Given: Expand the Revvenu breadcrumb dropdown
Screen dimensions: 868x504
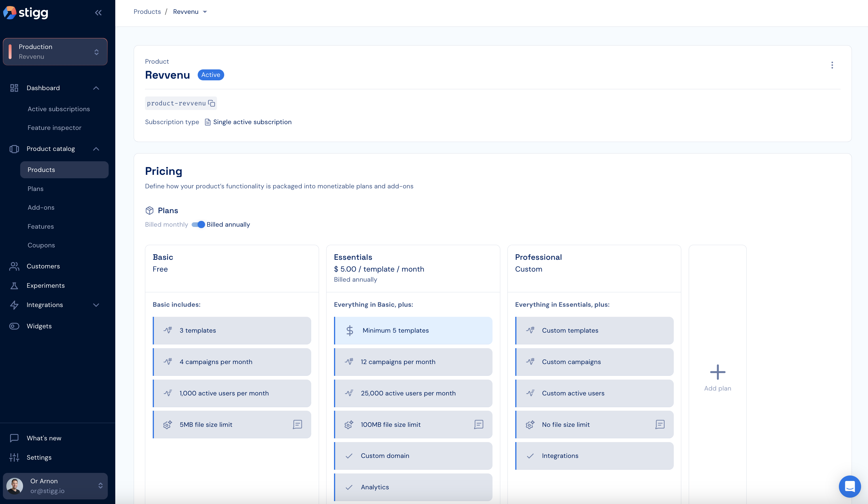Looking at the screenshot, I should (x=205, y=12).
